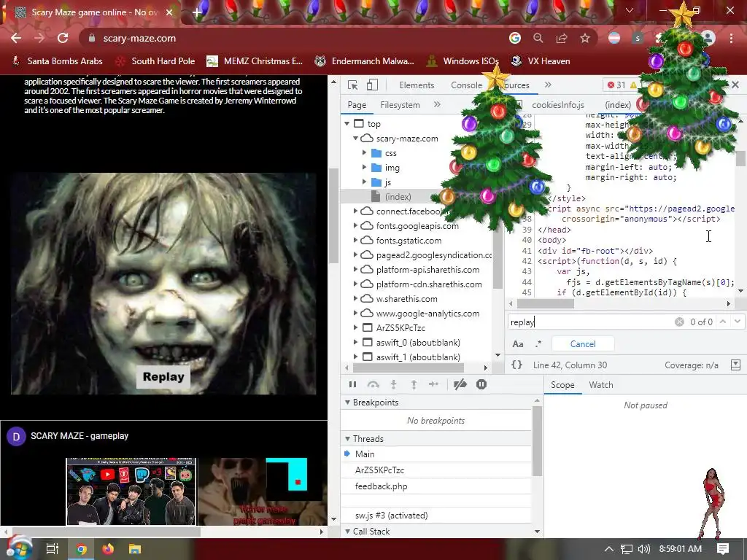Open the Page navigator tab

(x=357, y=105)
